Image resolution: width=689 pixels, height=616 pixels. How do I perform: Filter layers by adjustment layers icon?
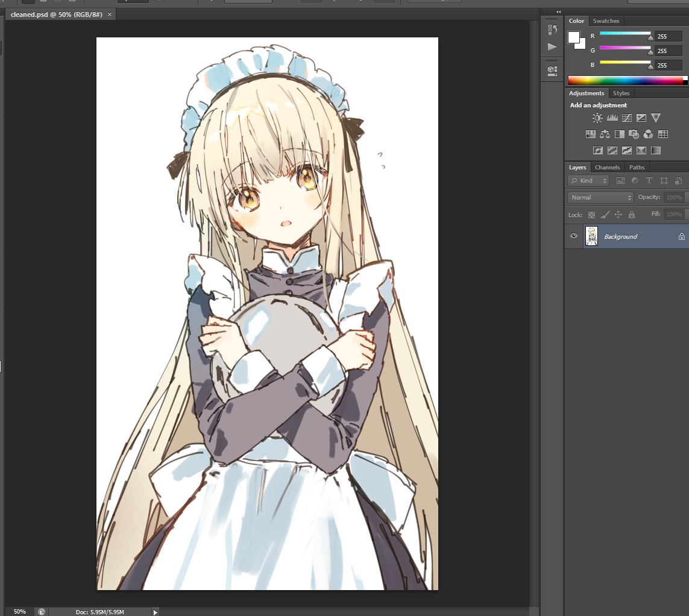click(635, 181)
